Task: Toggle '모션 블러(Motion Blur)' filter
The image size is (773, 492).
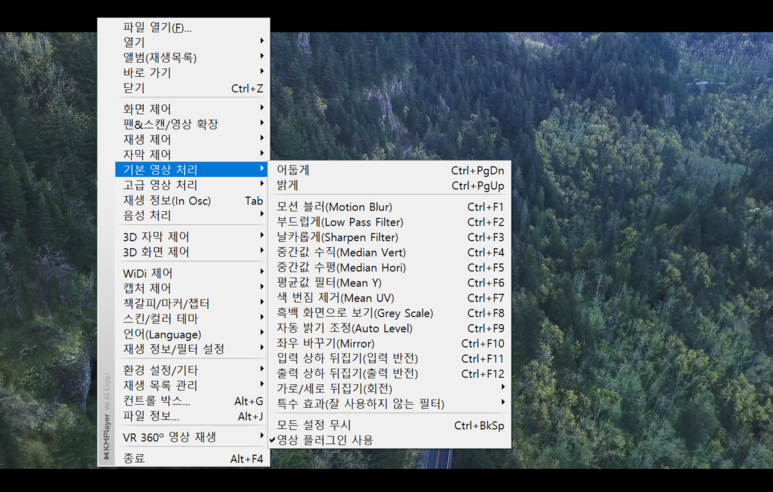Action: pos(389,207)
